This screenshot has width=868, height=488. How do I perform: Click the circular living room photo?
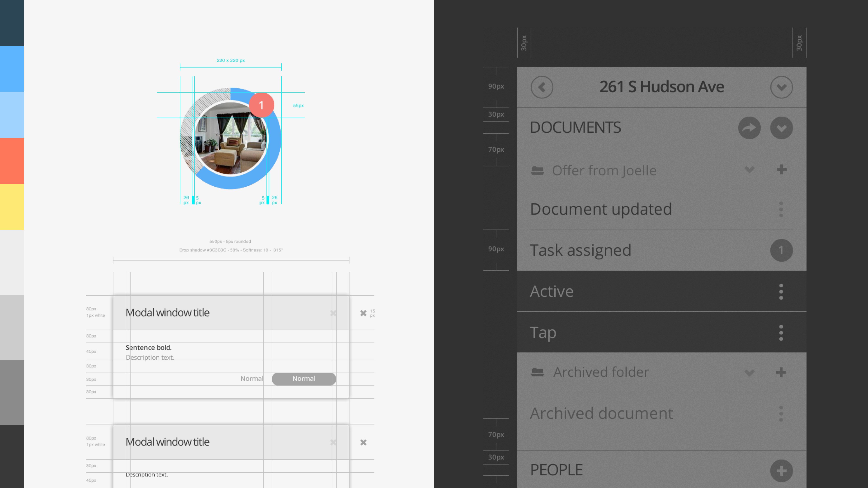(231, 139)
